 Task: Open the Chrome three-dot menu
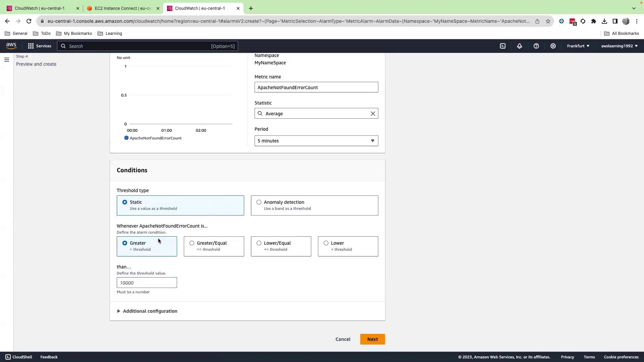tap(637, 21)
